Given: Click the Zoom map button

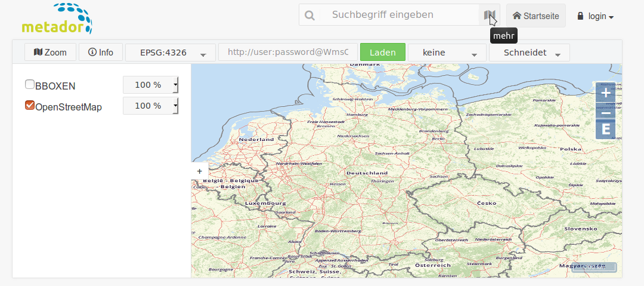Looking at the screenshot, I should click(51, 53).
